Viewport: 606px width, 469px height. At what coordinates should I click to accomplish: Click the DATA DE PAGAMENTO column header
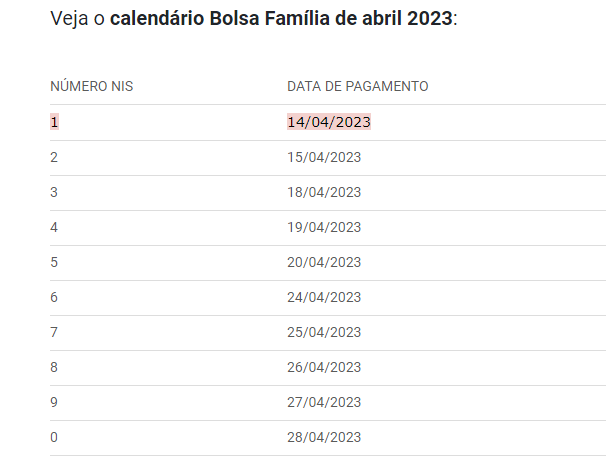point(357,86)
